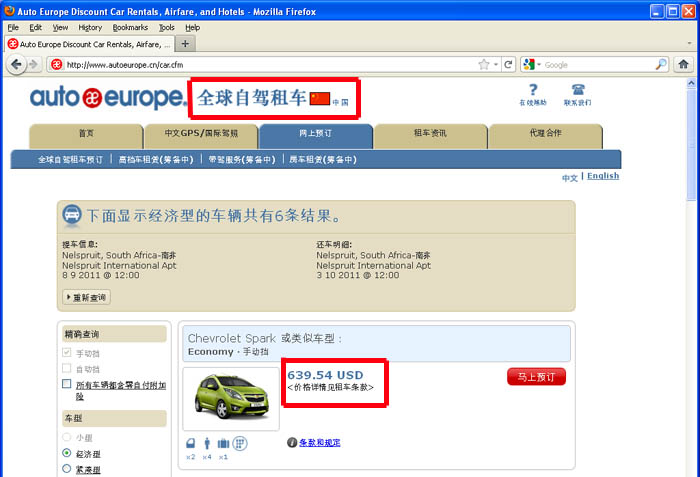700x477 pixels.
Task: Switch language to 中文
Action: pos(570,178)
